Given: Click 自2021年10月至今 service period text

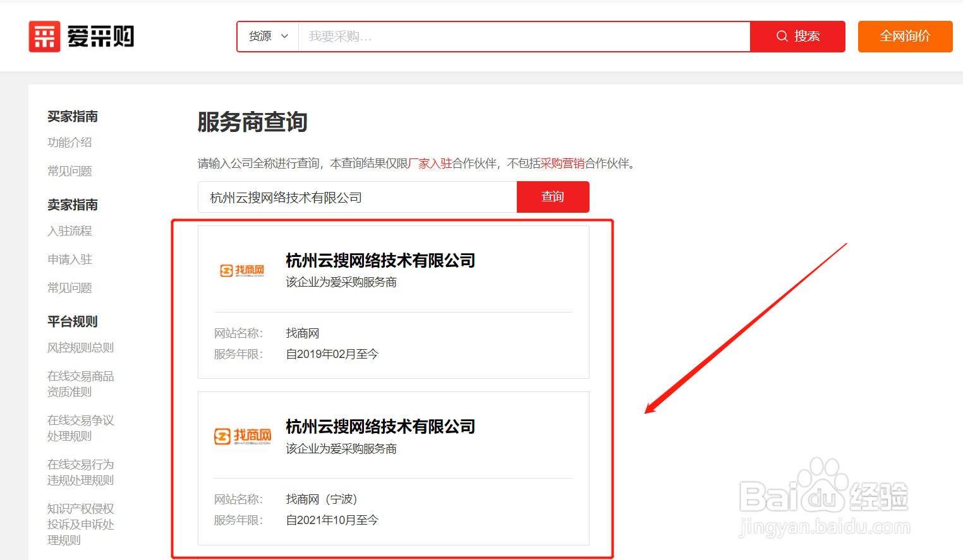Looking at the screenshot, I should coord(332,520).
